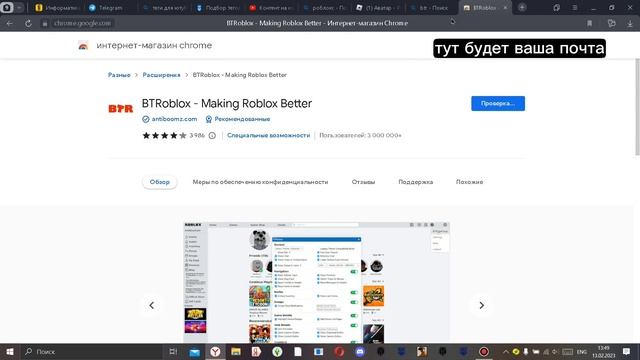The height and width of the screenshot is (360, 640).
Task: Open the notification center icon
Action: pos(627,351)
